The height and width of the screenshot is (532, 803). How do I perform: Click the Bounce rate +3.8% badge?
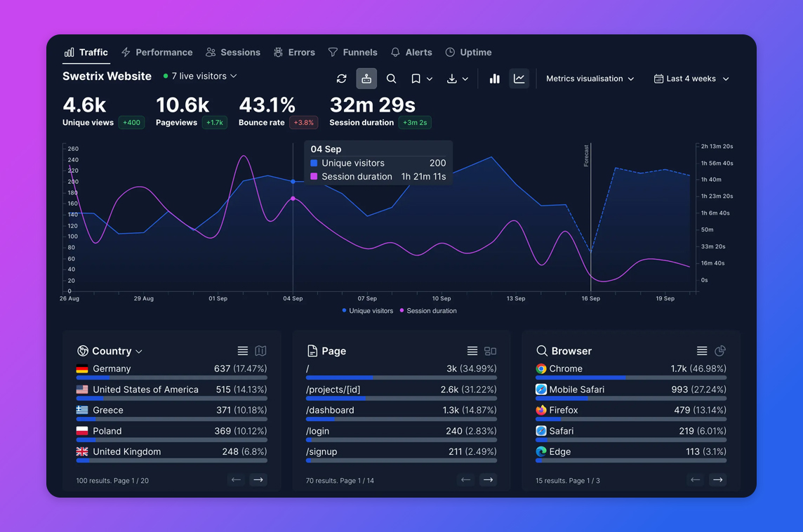point(304,122)
